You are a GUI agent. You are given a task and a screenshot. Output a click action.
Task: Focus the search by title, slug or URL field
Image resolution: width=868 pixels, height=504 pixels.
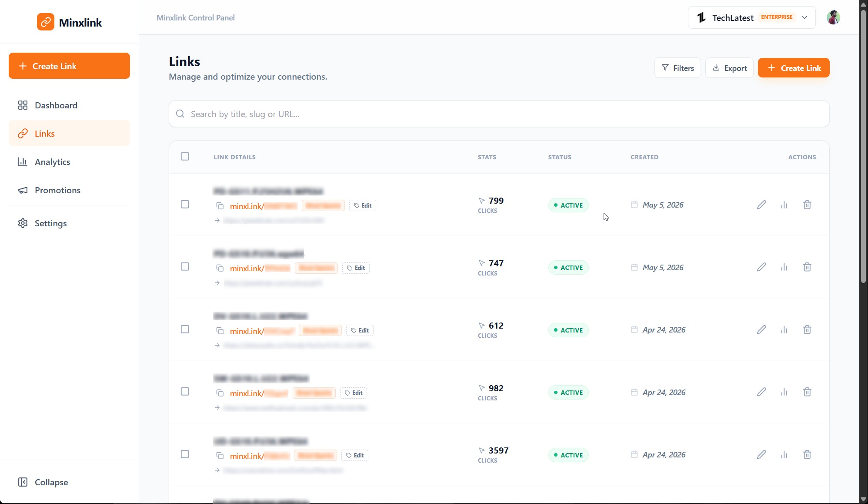pos(499,114)
